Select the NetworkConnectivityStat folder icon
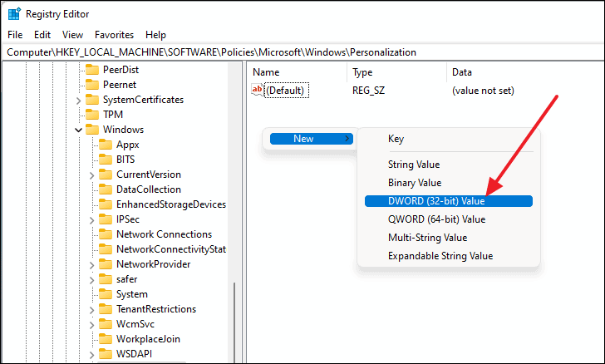Viewport: 605px width, 364px height. coord(106,249)
